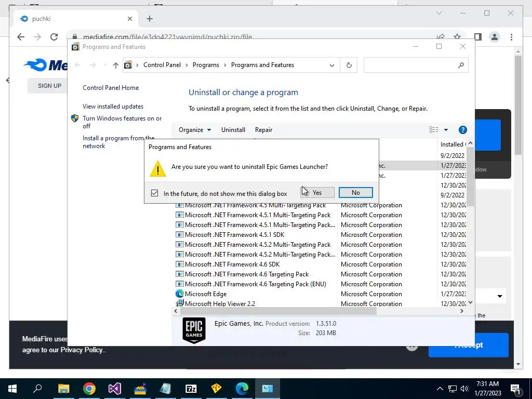Open the Chrome profile avatar
The image size is (532, 399).
[495, 37]
